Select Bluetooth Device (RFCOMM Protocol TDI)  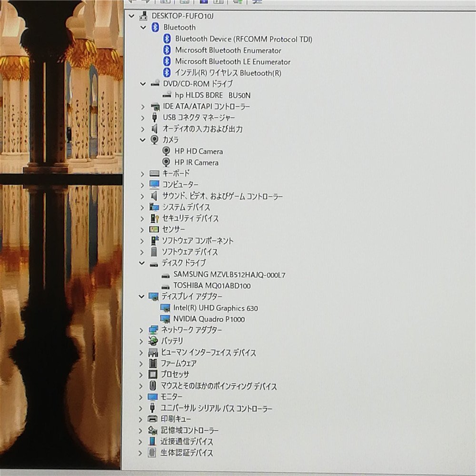[x=243, y=39]
